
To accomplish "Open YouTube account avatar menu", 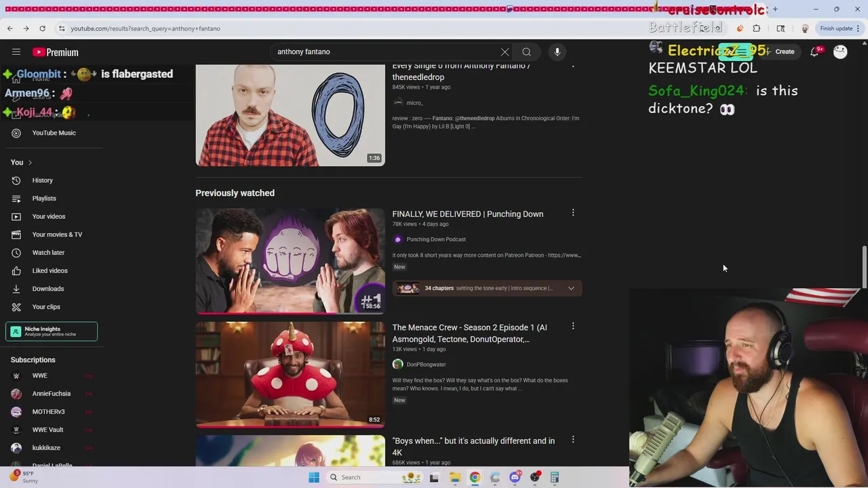I will [840, 52].
